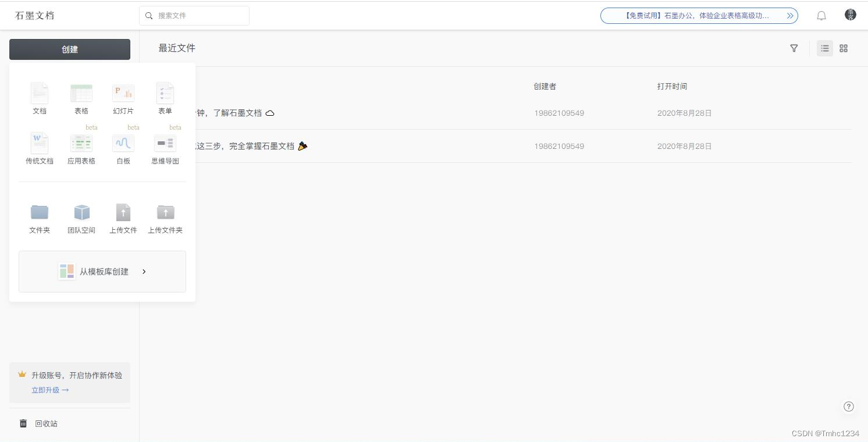Viewport: 868px width, 442px height.
Task: Switch to list view layout
Action: pyautogui.click(x=825, y=48)
